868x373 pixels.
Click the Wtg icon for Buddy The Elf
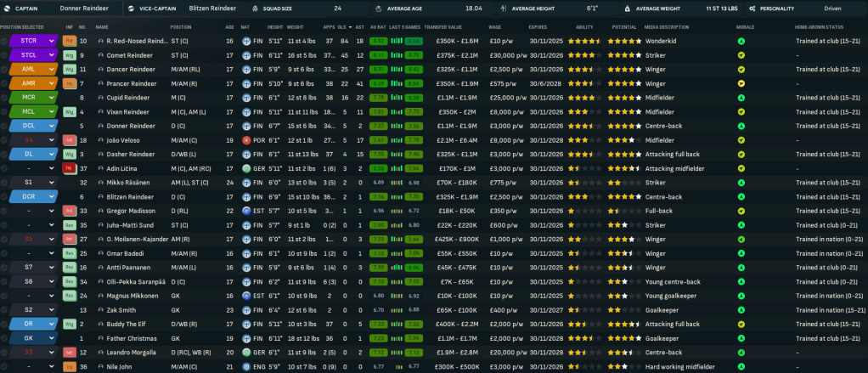tap(69, 324)
